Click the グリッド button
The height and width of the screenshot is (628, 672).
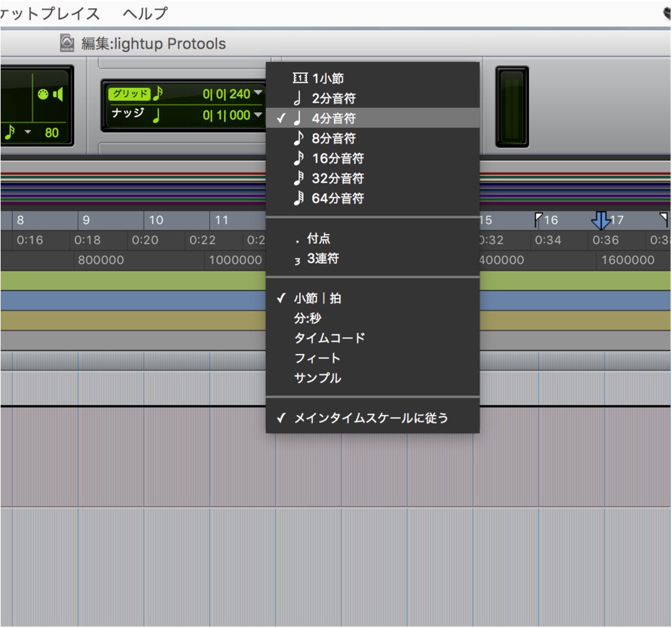[129, 93]
